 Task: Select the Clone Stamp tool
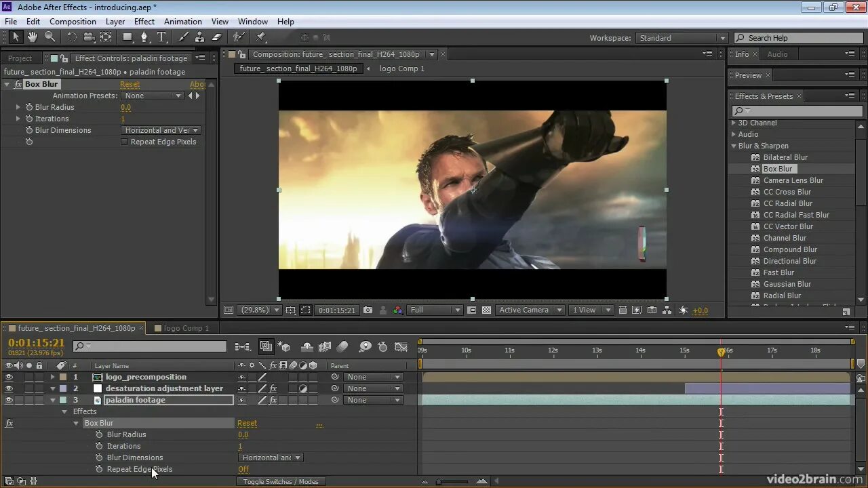(200, 37)
